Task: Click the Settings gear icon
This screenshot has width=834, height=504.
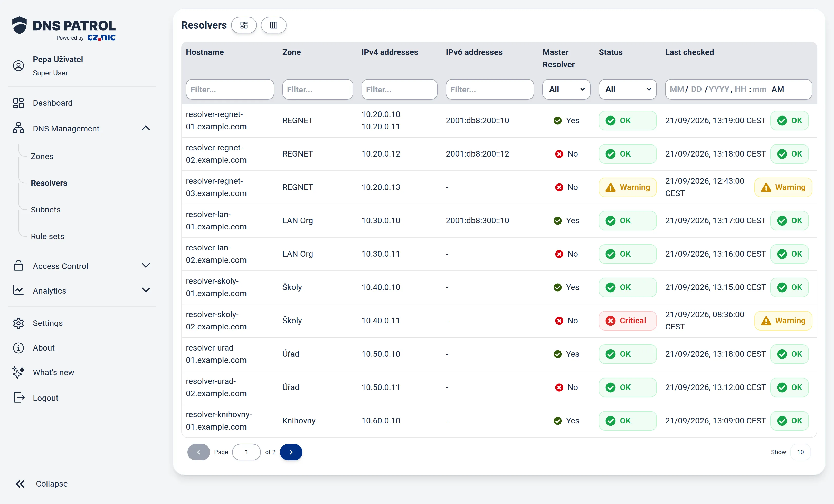Action: (18, 323)
